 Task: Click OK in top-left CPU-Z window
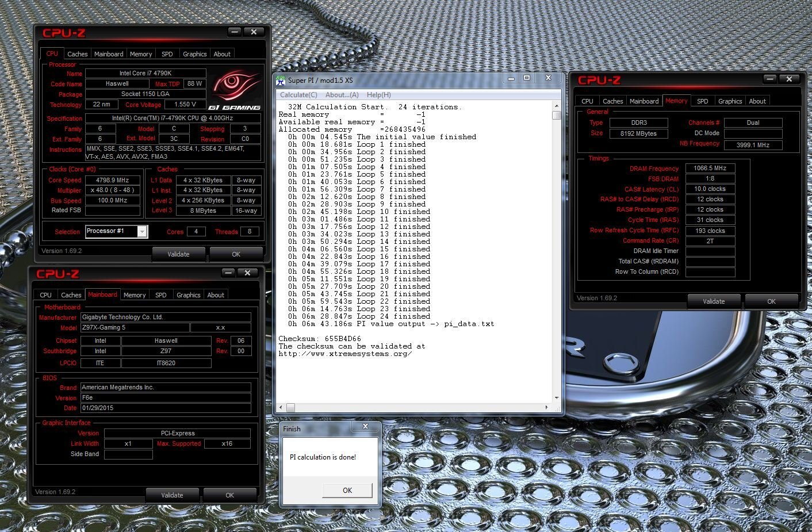(236, 254)
